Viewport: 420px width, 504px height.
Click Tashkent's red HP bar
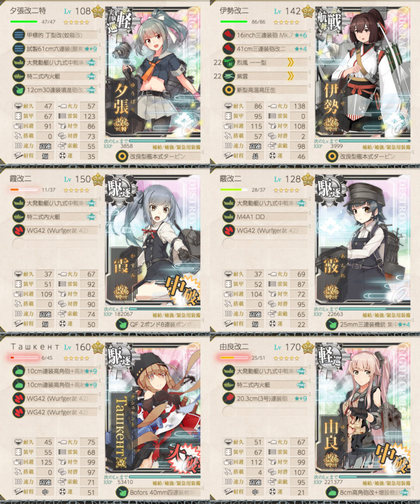click(24, 357)
